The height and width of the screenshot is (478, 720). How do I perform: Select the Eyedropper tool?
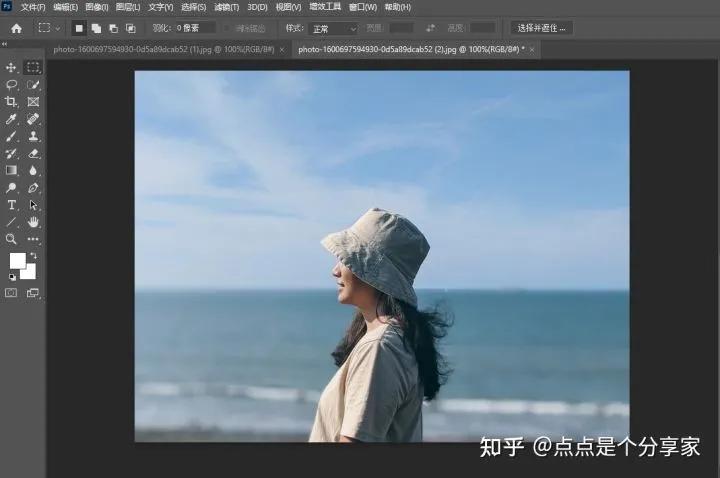[11, 119]
